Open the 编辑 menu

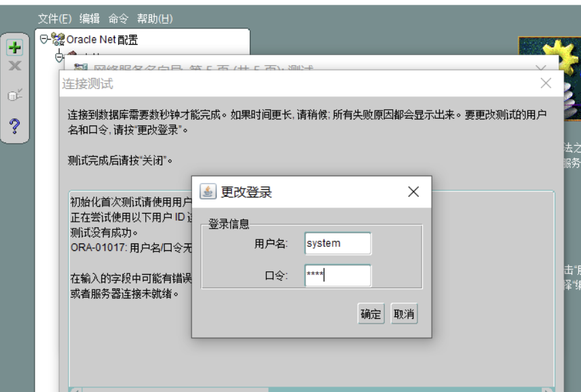(x=90, y=18)
